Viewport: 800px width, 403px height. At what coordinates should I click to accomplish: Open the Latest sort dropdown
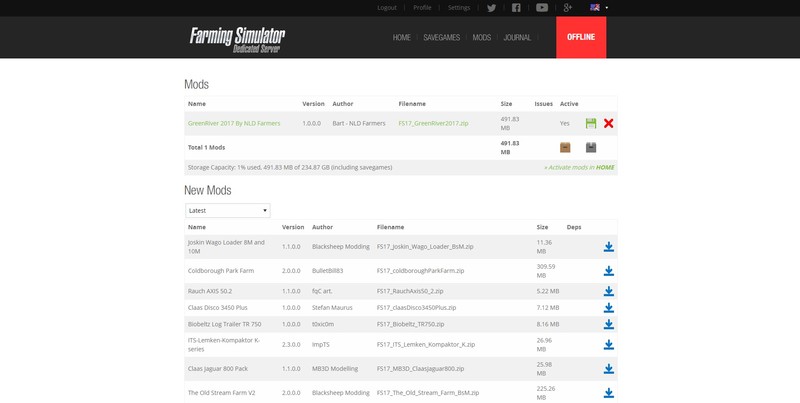227,211
